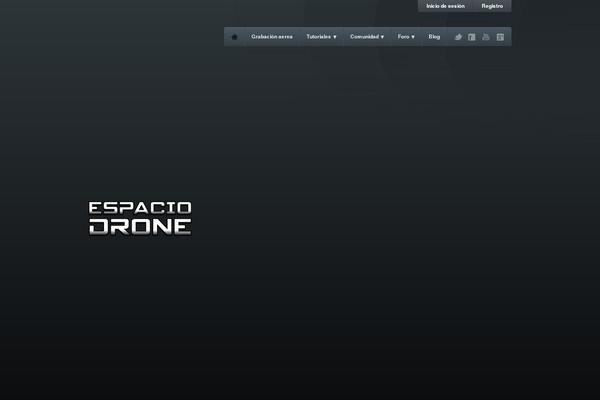Open the Grabación aérea menu item
Screen dimensions: 600x400
point(272,37)
